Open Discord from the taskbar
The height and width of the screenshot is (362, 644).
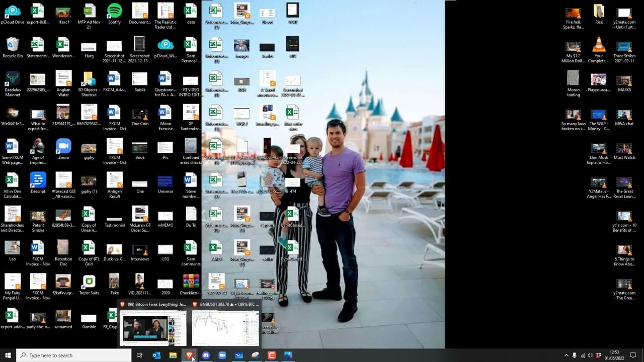coord(206,355)
